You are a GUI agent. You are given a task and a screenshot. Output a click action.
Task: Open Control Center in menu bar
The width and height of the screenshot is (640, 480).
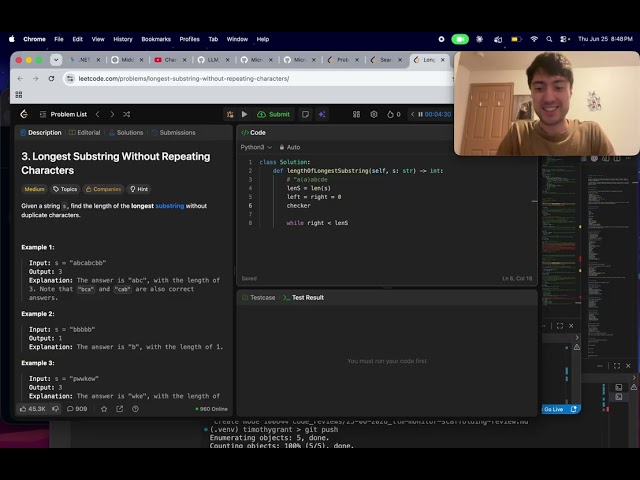(x=565, y=39)
